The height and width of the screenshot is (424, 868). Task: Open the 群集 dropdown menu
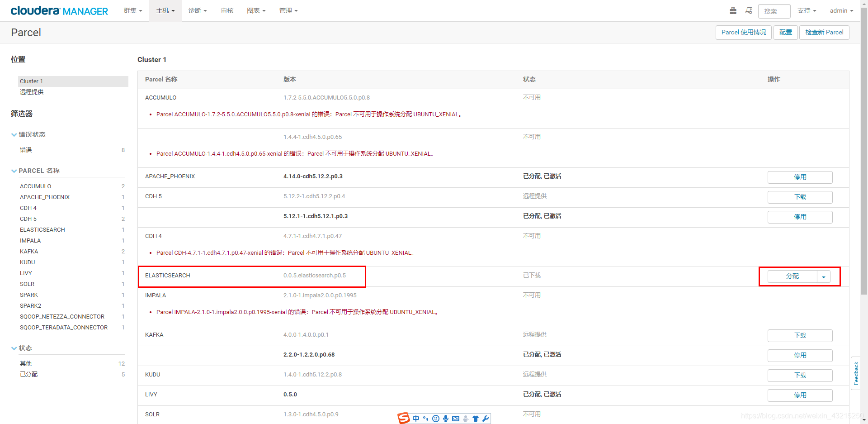coord(133,10)
